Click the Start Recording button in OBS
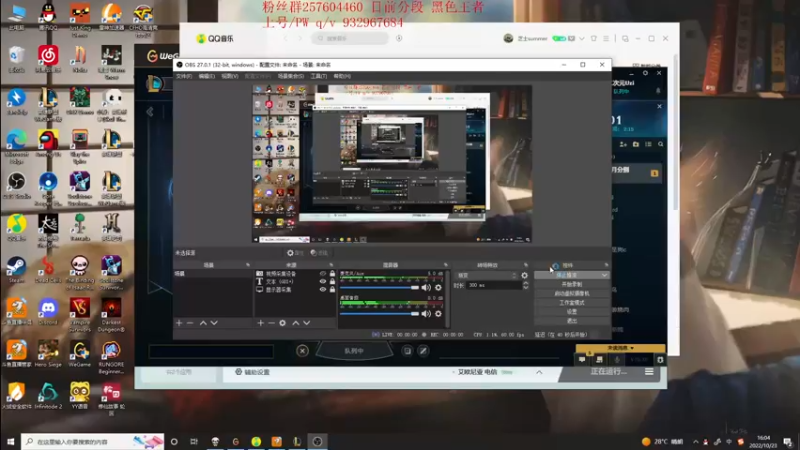The width and height of the screenshot is (800, 450). pos(571,284)
